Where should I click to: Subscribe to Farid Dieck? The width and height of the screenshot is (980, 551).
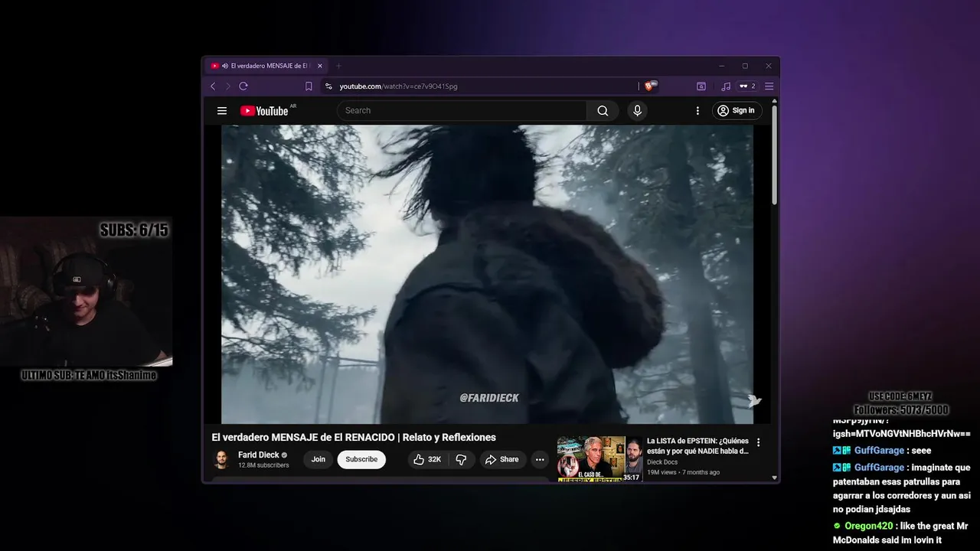coord(361,460)
